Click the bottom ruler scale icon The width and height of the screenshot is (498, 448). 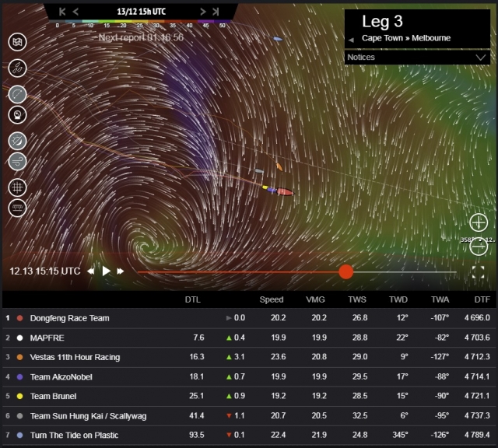click(x=17, y=208)
